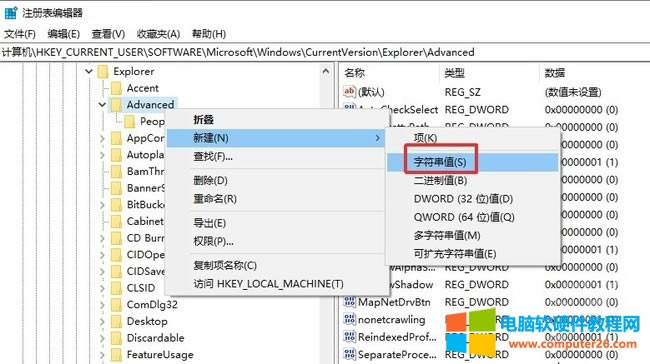Open the 帮助(H) menu

point(209,34)
